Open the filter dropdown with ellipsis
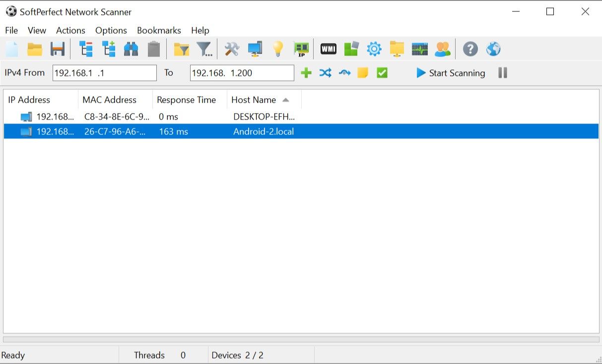Screen dimensions: 602x364 (204, 49)
